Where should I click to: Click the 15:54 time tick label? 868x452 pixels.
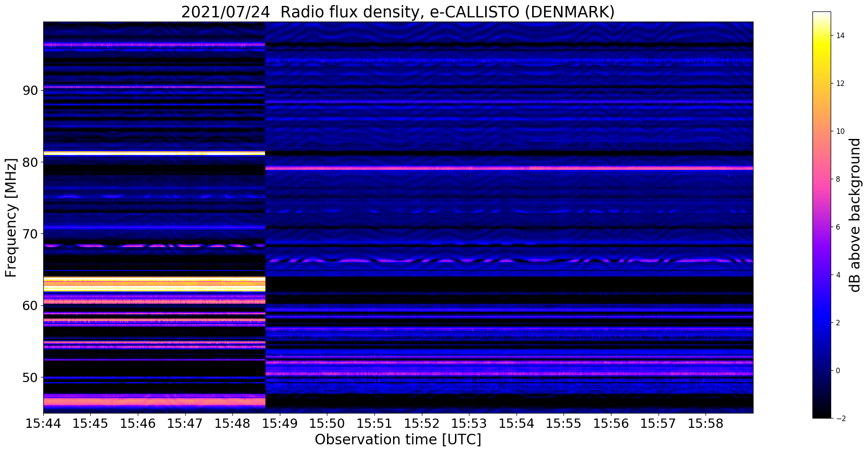tap(516, 424)
